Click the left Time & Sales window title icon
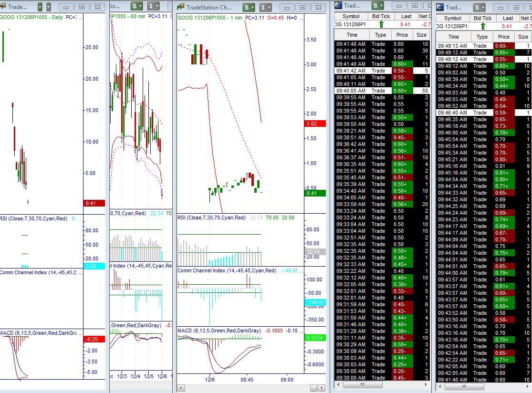This screenshot has width=532, height=393. tap(338, 5)
